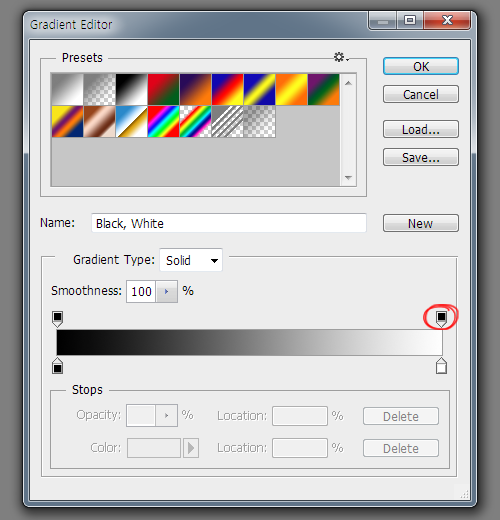Screen dimensions: 500x520
Task: Select the Yellow, Violet, Orange, Blue preset
Action: click(x=67, y=121)
